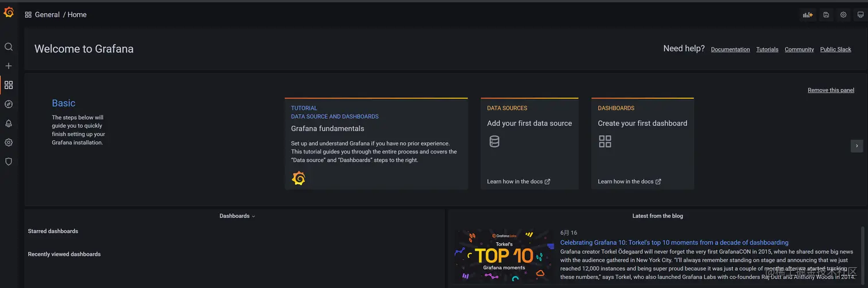
Task: Click the Grafana logo in sidebar
Action: coord(9,12)
